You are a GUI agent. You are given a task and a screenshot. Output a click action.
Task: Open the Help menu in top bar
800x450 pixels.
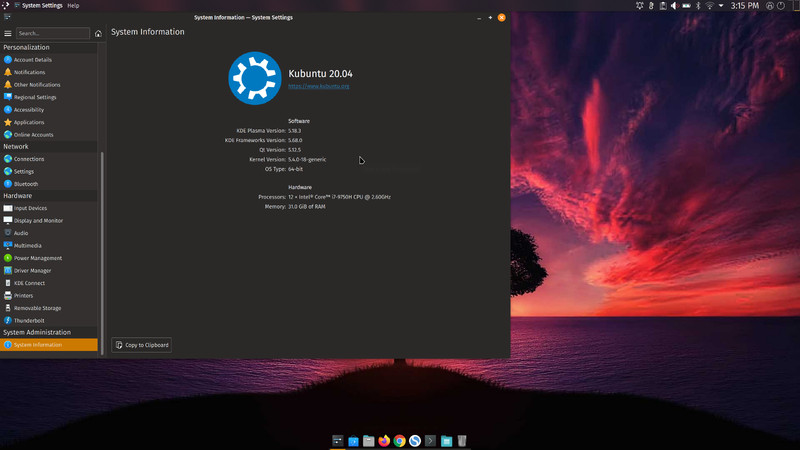pos(73,6)
